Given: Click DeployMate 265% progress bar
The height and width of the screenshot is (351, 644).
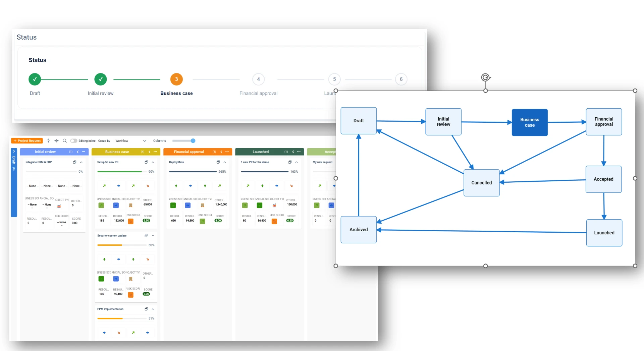Looking at the screenshot, I should coord(193,172).
